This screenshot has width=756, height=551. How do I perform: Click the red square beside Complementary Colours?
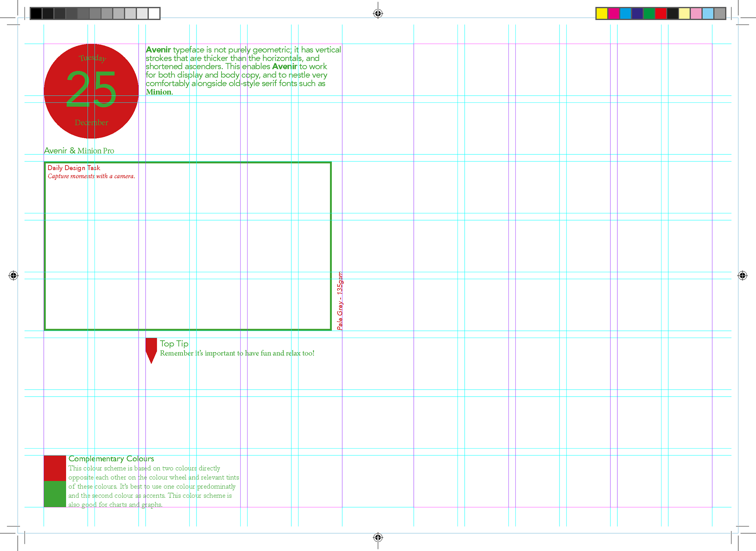tap(55, 468)
